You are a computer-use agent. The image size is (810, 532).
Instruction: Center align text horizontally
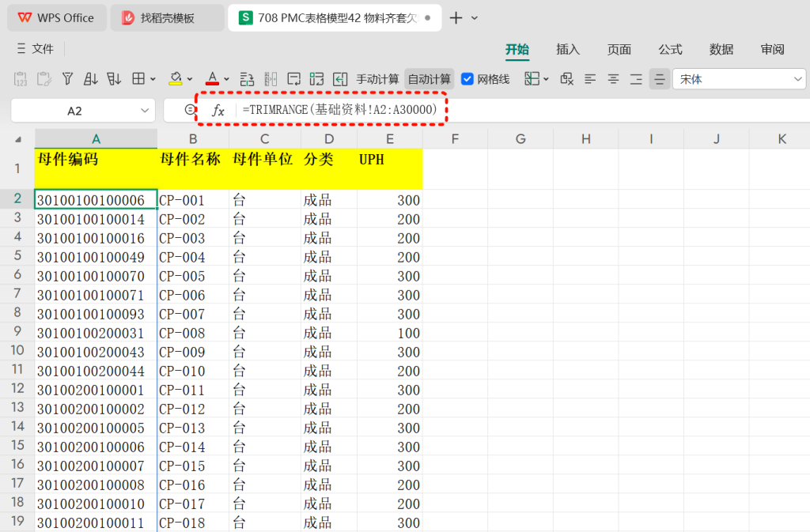(x=613, y=80)
